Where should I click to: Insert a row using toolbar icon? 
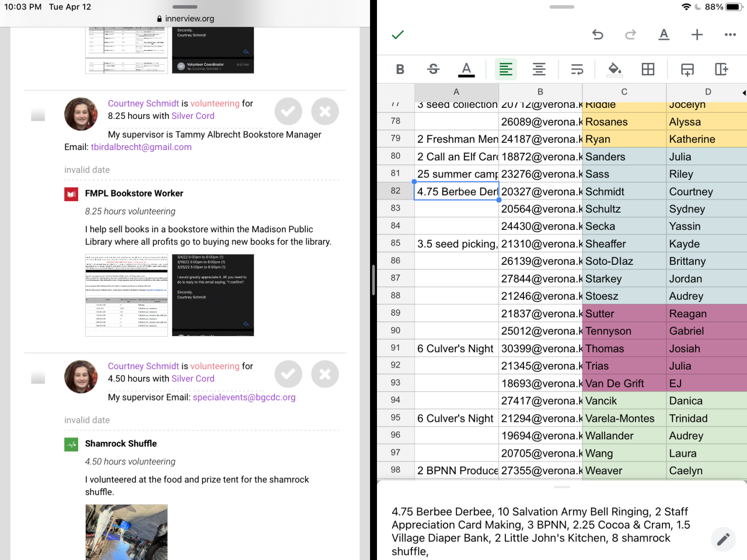tap(687, 69)
